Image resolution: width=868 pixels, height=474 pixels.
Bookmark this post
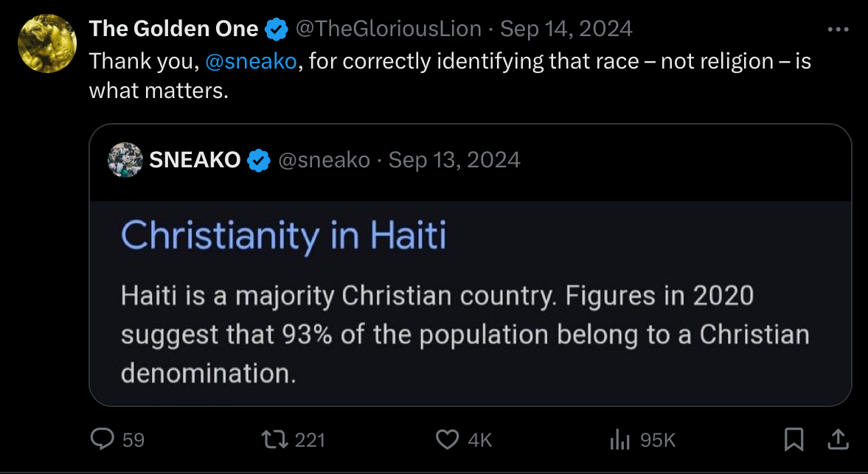[x=794, y=439]
